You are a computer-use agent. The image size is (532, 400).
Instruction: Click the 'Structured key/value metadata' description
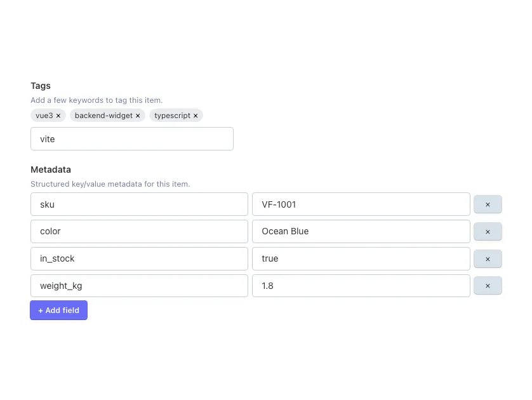(x=110, y=184)
